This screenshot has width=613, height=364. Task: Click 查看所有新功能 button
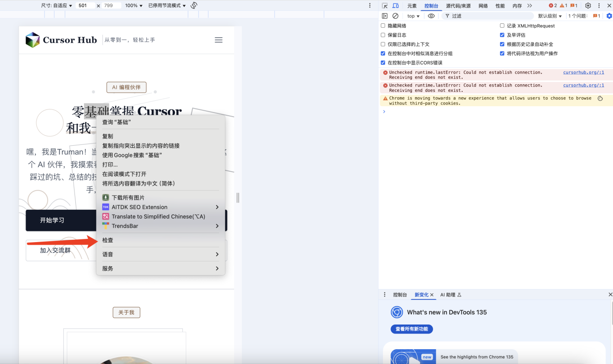pyautogui.click(x=412, y=329)
